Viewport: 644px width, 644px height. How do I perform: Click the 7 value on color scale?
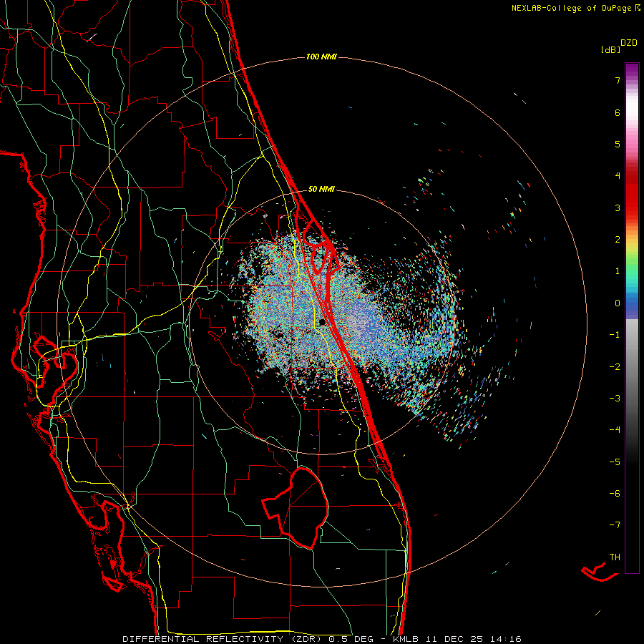coord(618,80)
